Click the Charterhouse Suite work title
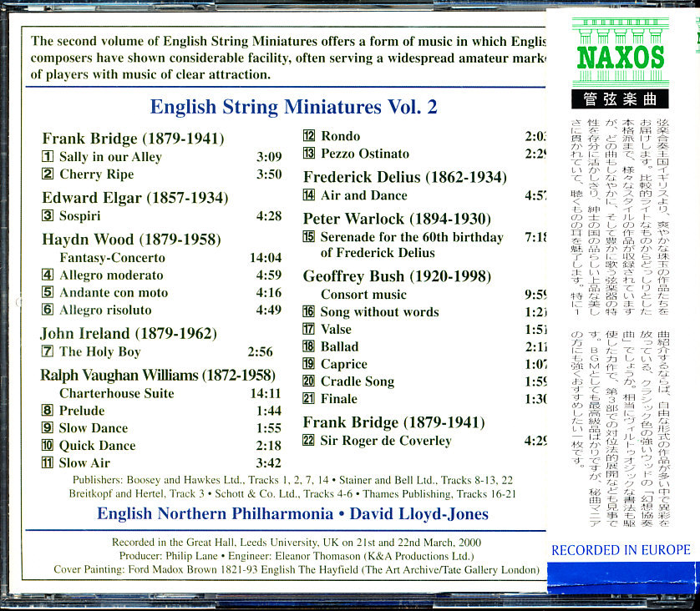This screenshot has width=700, height=611. [116, 393]
